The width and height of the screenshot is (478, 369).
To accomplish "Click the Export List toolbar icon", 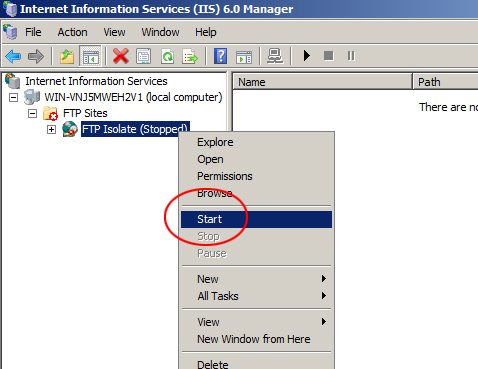I will tap(190, 56).
